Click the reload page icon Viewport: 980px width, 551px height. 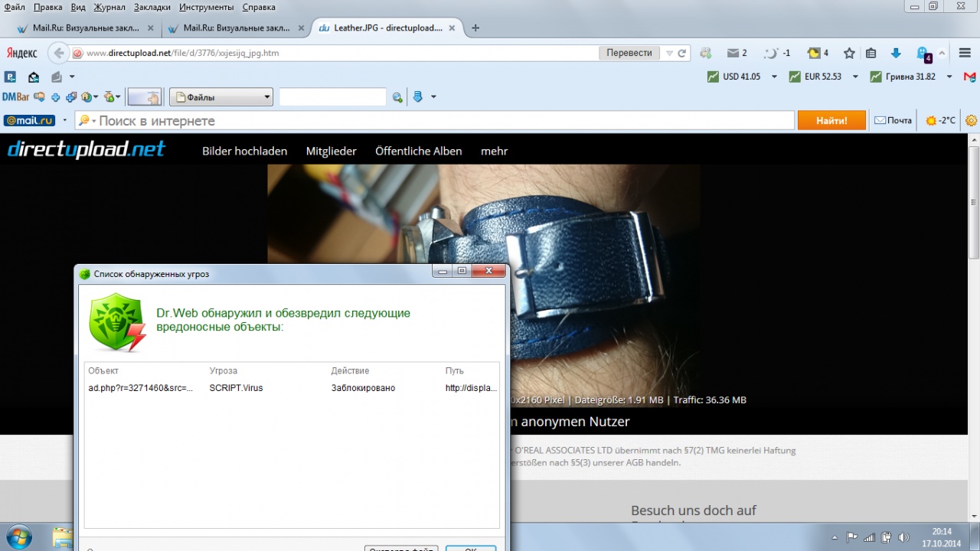681,54
